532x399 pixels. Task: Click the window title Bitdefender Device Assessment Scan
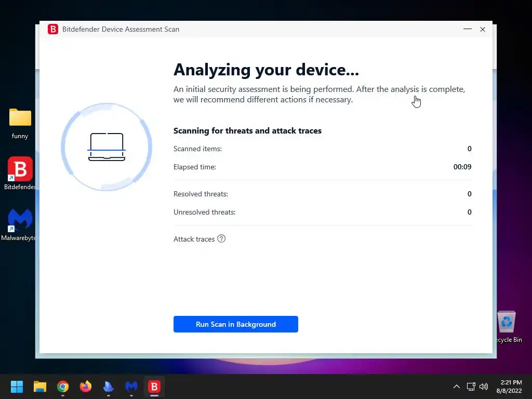point(121,29)
